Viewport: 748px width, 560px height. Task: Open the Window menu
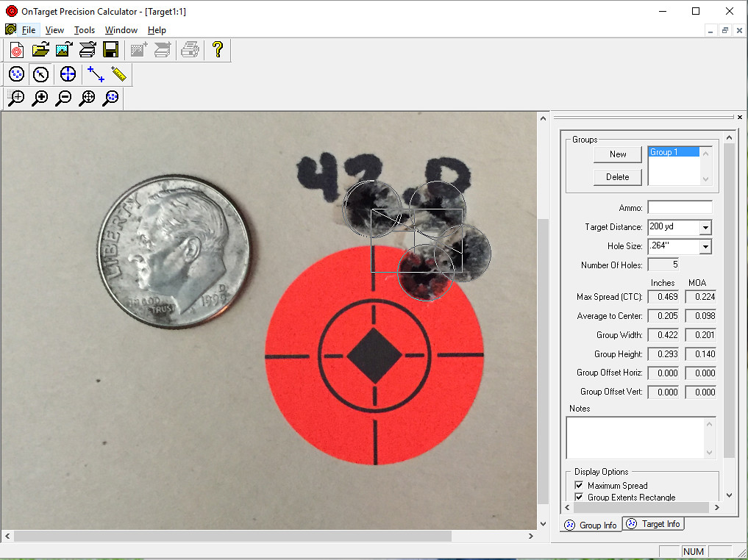pyautogui.click(x=121, y=30)
